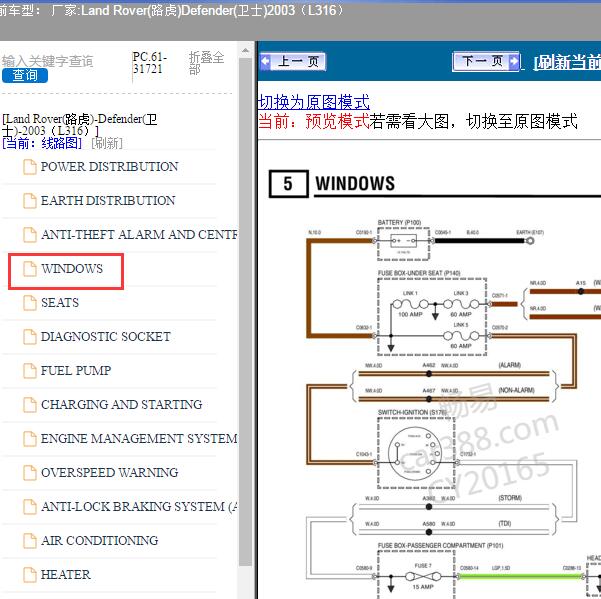Open OVERSPEED WARNING entry
The image size is (601, 599).
tap(110, 473)
